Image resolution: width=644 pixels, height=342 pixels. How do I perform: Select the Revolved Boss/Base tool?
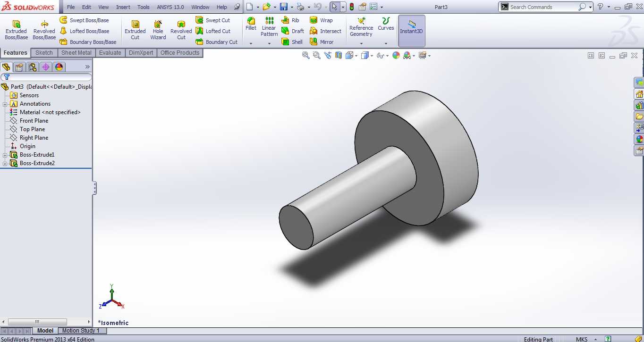(44, 30)
